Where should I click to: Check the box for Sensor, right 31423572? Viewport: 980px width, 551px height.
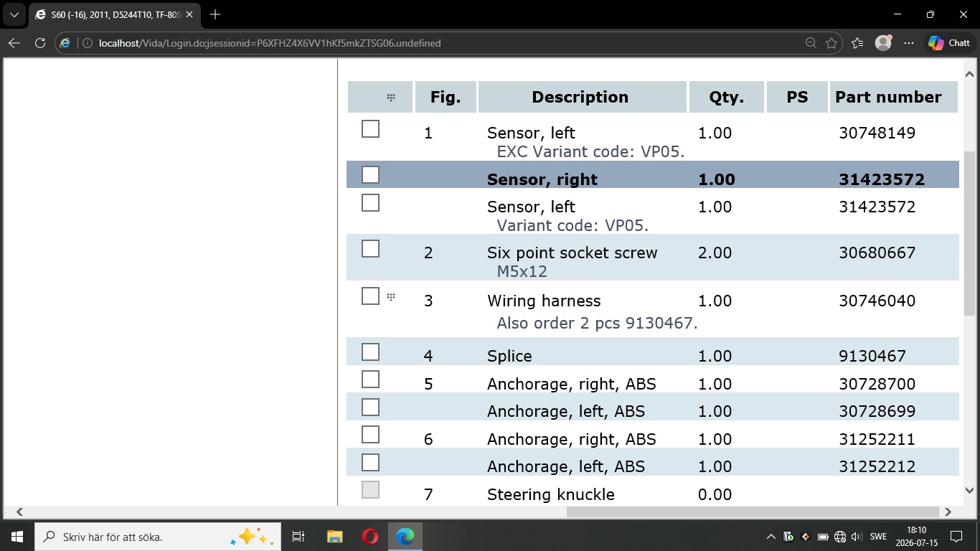pyautogui.click(x=370, y=175)
